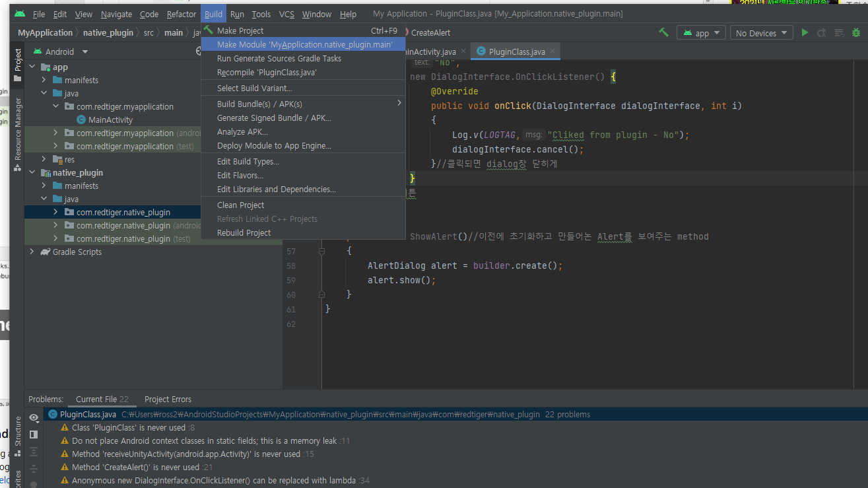The image size is (868, 488).
Task: Open the Project tool window sidebar button
Action: point(18,65)
